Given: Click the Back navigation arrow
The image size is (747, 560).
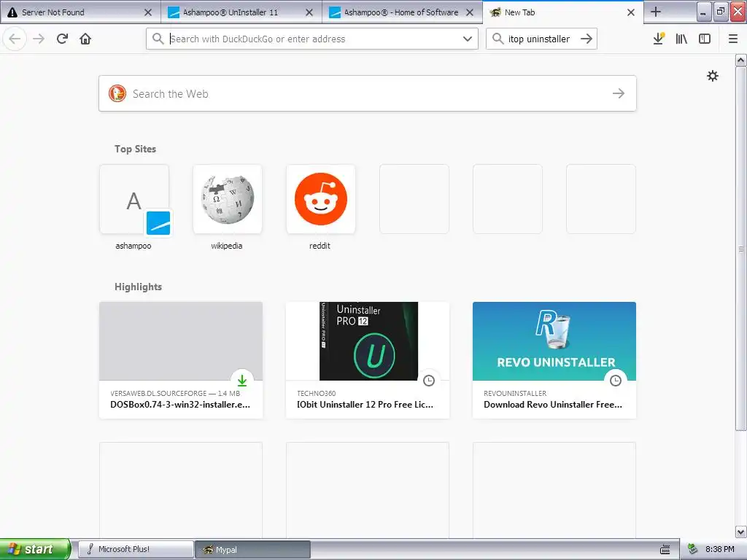Looking at the screenshot, I should click(15, 39).
